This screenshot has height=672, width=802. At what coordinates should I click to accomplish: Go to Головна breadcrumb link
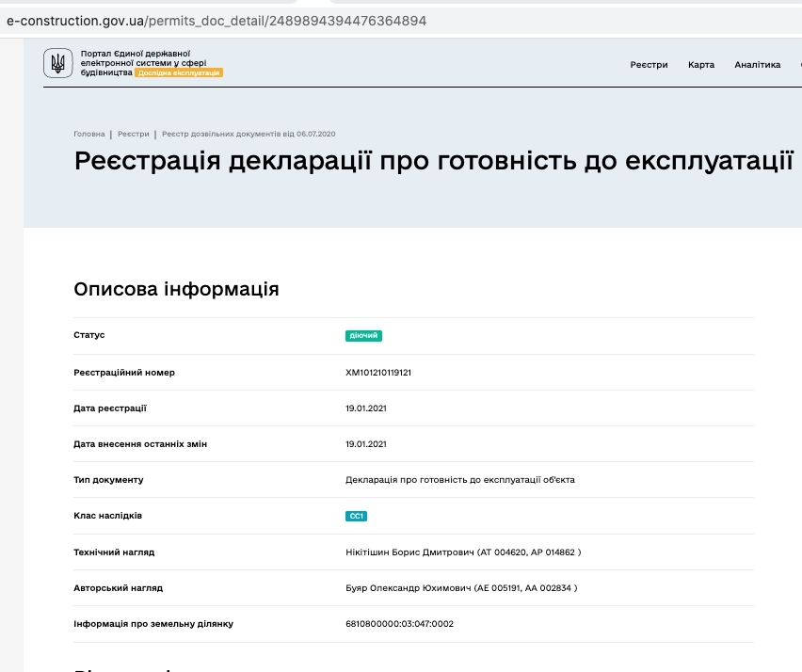(x=89, y=134)
